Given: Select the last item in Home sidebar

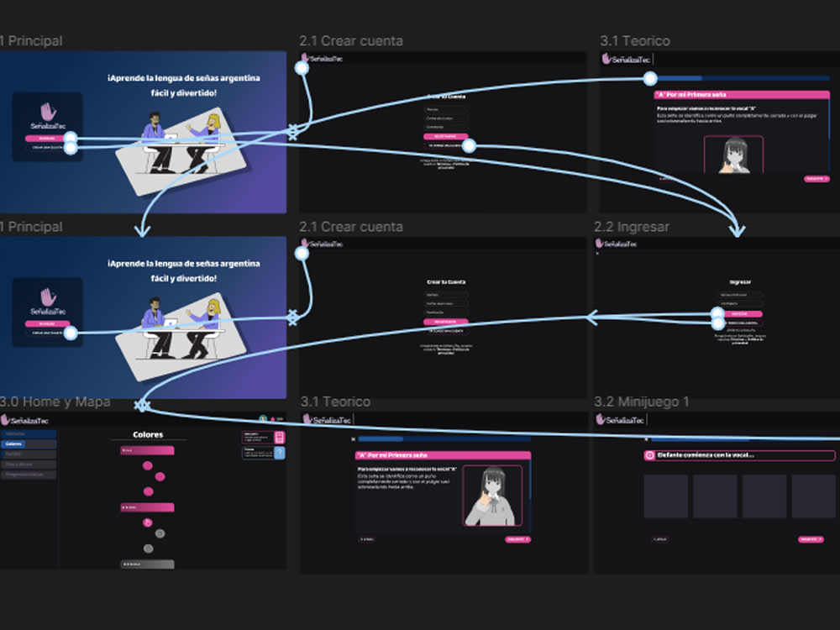Looking at the screenshot, I should tap(29, 475).
